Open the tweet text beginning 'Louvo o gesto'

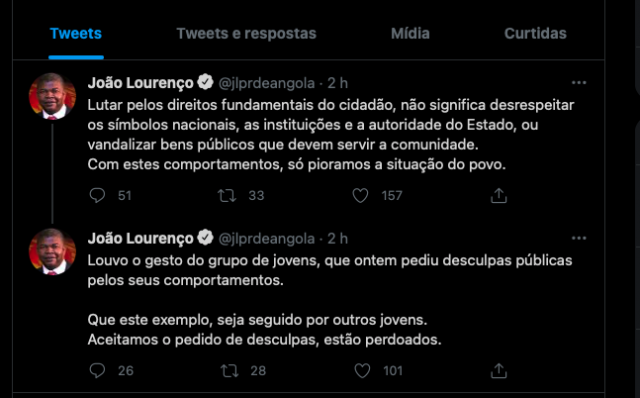click(330, 300)
